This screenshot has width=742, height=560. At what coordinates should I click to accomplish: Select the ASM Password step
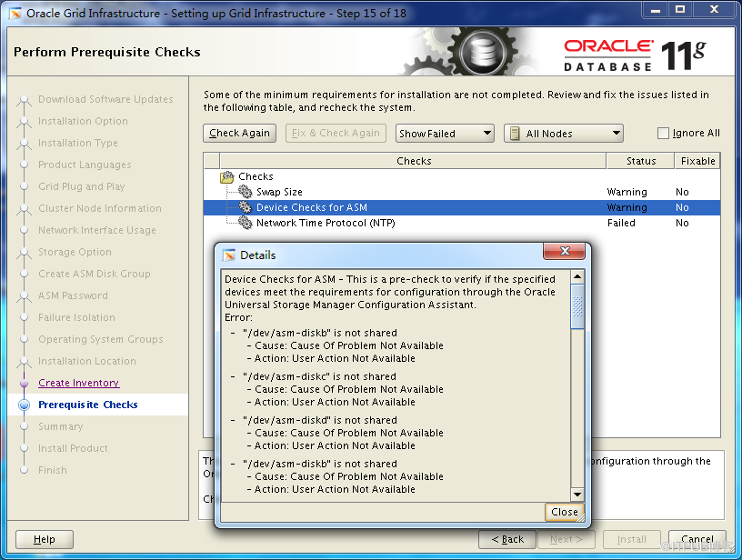73,295
